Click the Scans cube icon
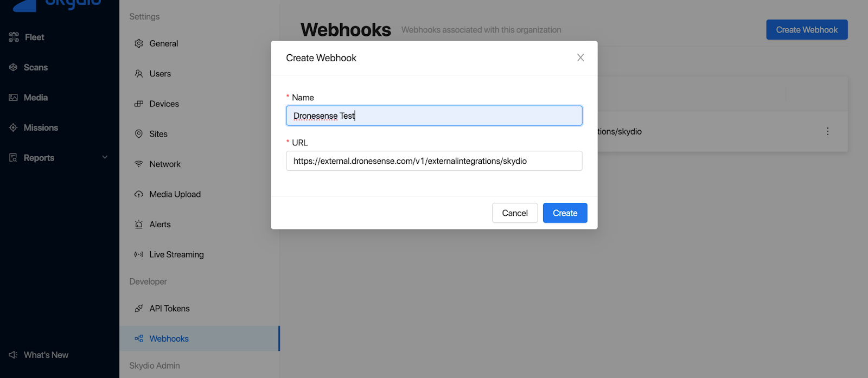Image resolution: width=868 pixels, height=378 pixels. pos(14,67)
